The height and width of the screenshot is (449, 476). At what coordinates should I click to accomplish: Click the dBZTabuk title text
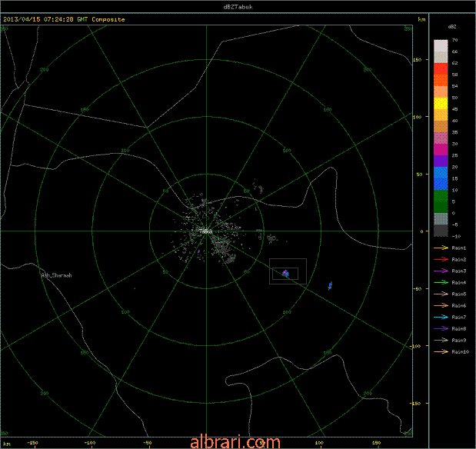(x=238, y=7)
